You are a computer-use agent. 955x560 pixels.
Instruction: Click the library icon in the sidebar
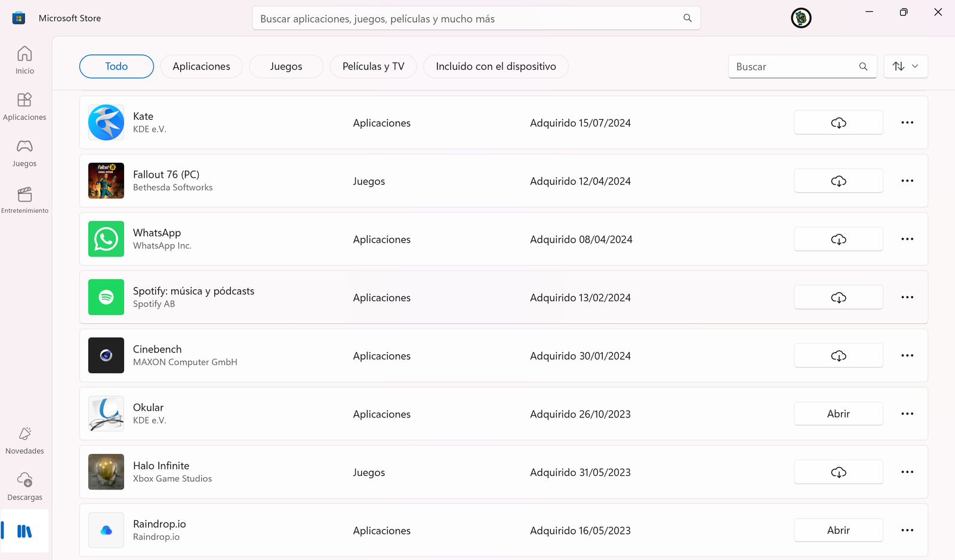coord(24,531)
